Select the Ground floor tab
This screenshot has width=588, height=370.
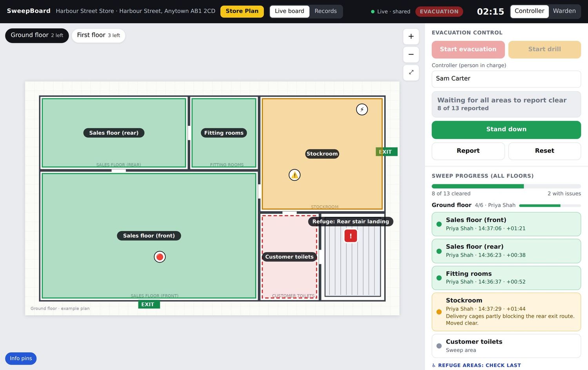[x=37, y=35]
